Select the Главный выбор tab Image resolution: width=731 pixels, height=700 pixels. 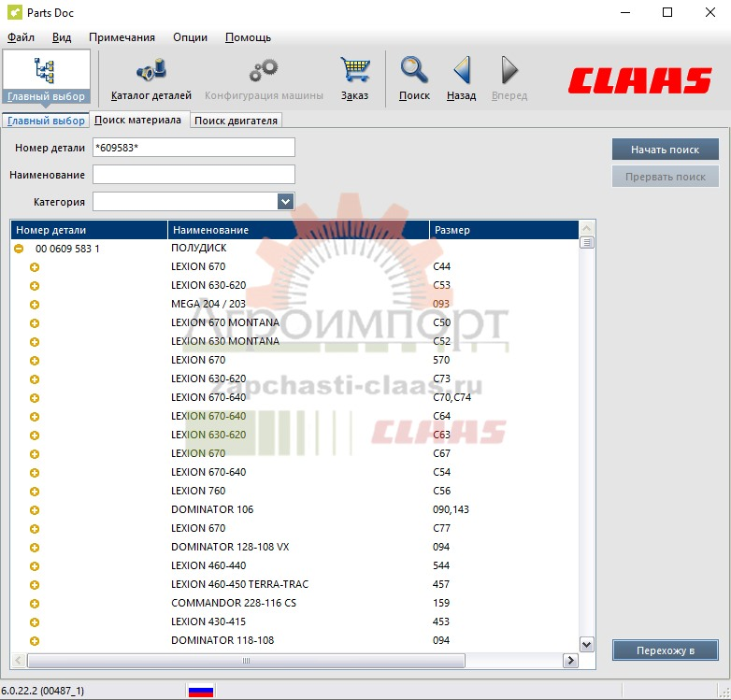46,121
